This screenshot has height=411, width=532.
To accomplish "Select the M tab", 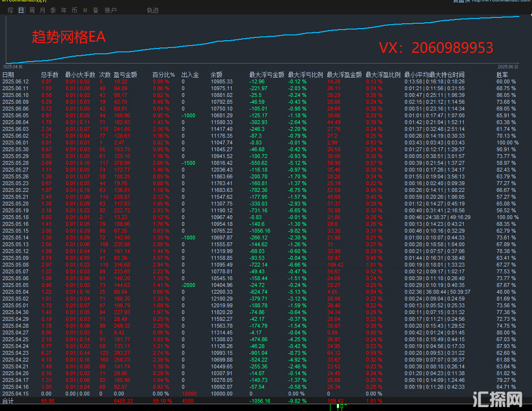I will (x=85, y=10).
